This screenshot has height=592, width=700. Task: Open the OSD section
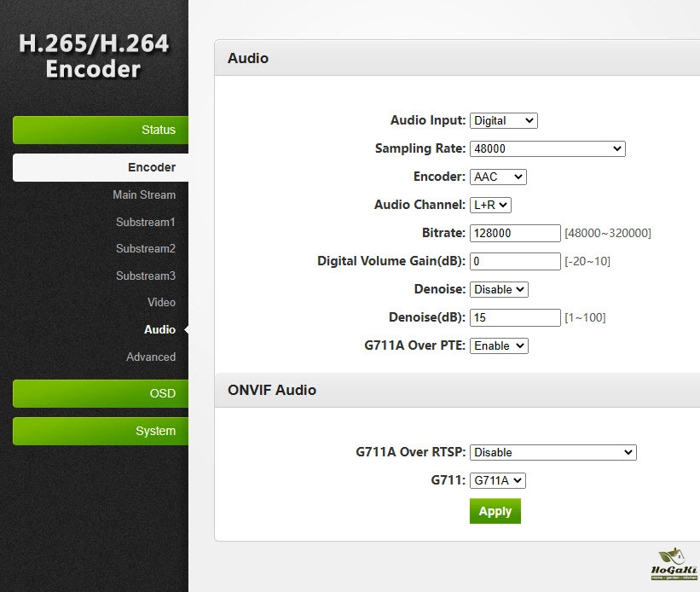(x=101, y=393)
